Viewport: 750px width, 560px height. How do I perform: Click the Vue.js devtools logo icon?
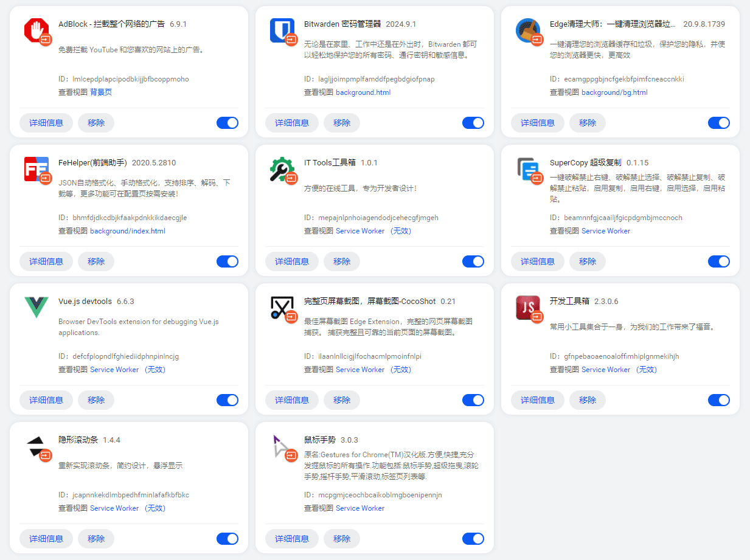(36, 308)
